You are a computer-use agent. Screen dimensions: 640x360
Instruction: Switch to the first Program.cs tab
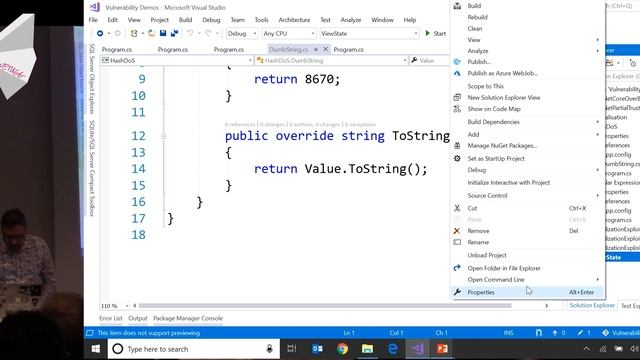coord(117,49)
